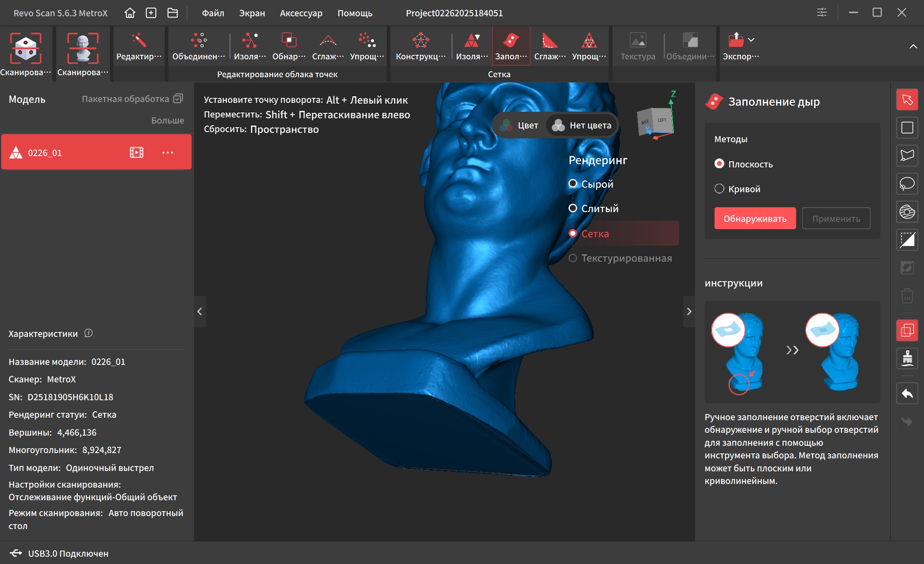Switch display to Нет цвета
The width and height of the screenshot is (924, 564).
(582, 125)
